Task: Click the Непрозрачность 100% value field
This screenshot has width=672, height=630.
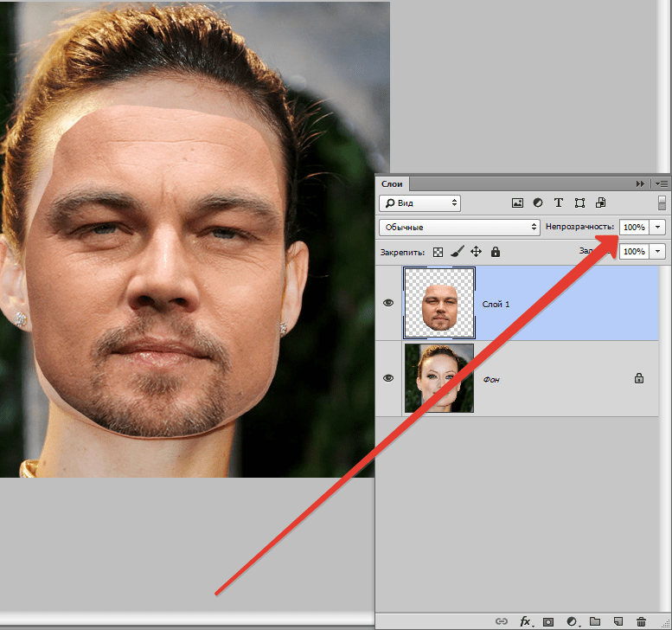Action: point(633,227)
